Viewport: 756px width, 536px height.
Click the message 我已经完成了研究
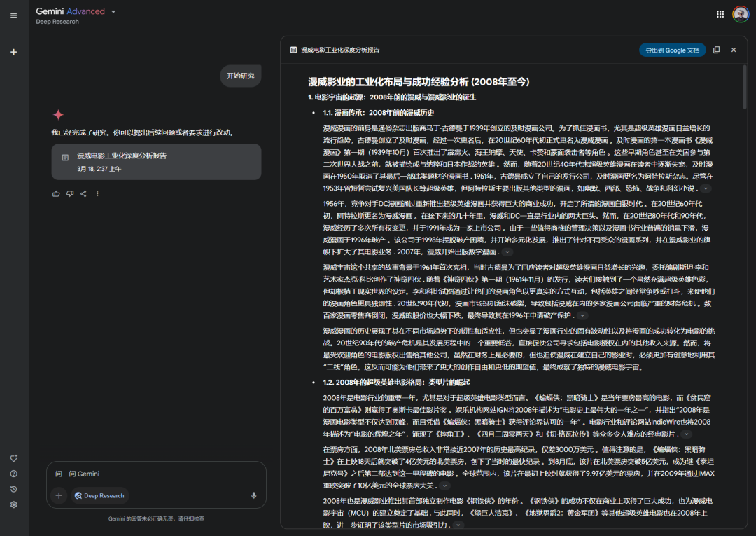[144, 132]
